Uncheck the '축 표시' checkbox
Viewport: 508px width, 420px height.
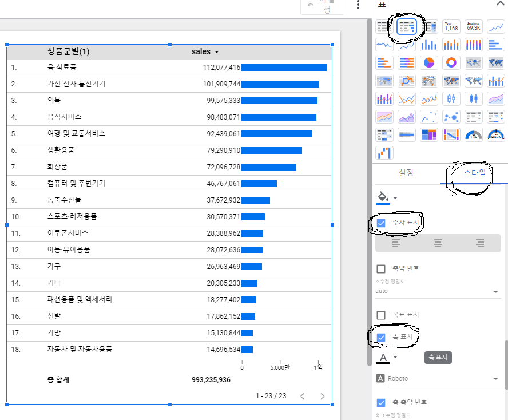[x=381, y=338]
